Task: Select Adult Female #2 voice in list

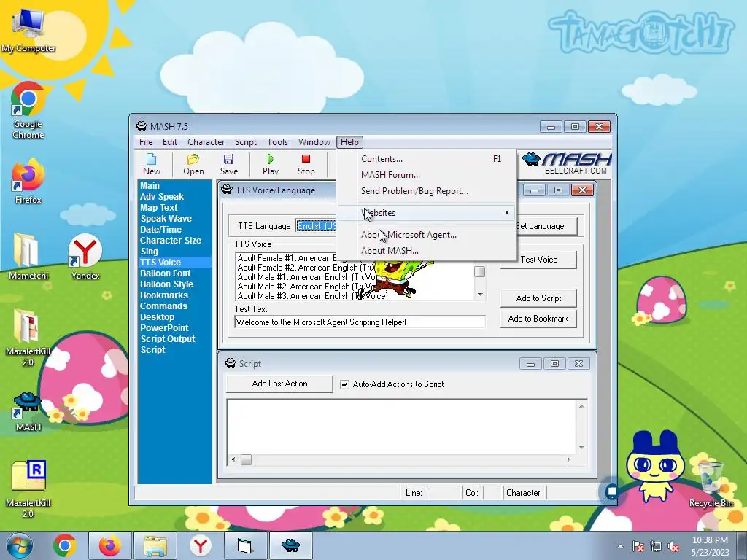Action: 306,268
